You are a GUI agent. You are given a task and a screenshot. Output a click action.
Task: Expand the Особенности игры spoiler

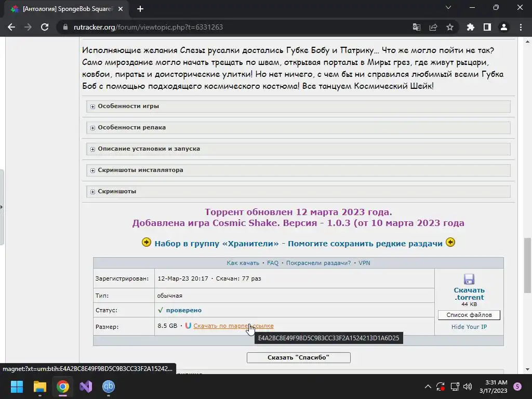click(x=298, y=106)
